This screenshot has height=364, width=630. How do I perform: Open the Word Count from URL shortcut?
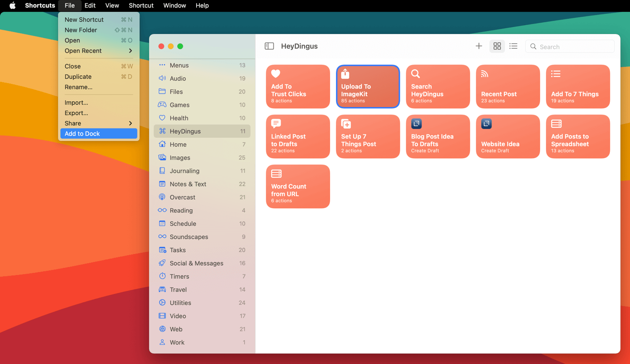click(x=298, y=187)
